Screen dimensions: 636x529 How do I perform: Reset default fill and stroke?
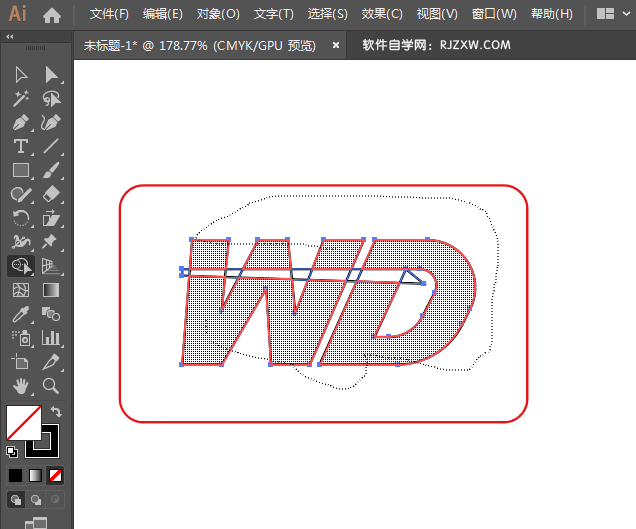(x=12, y=452)
